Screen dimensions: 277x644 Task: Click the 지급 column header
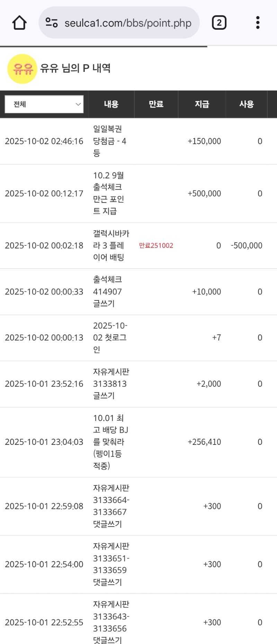202,104
